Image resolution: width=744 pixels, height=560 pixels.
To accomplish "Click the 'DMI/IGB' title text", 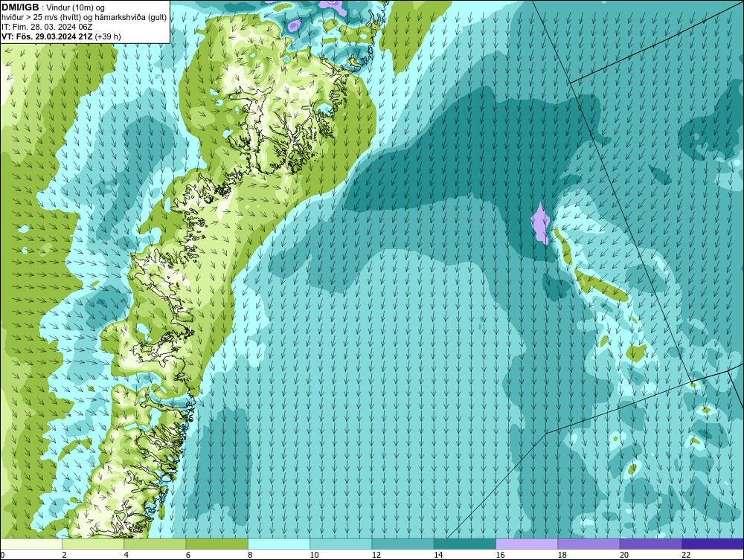I will pos(20,7).
